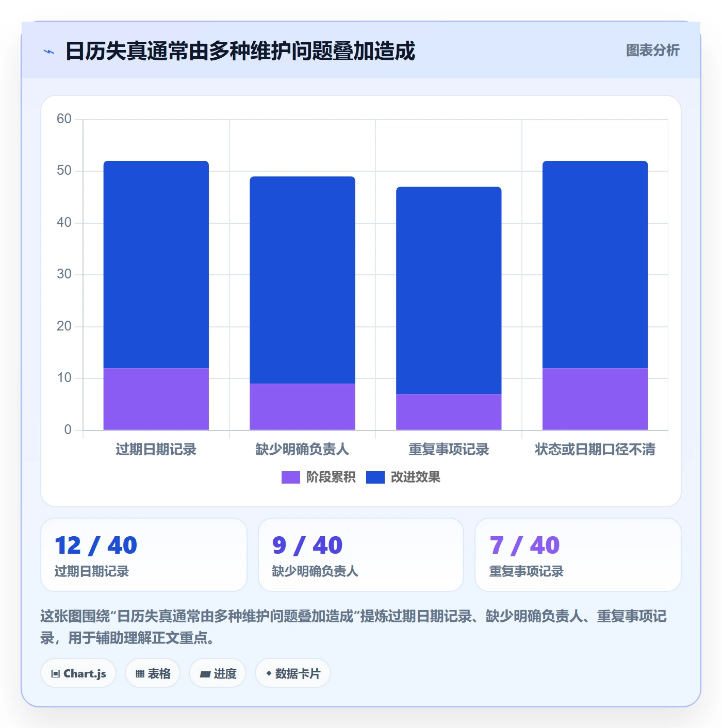Select the 进度 tag

[x=218, y=673]
